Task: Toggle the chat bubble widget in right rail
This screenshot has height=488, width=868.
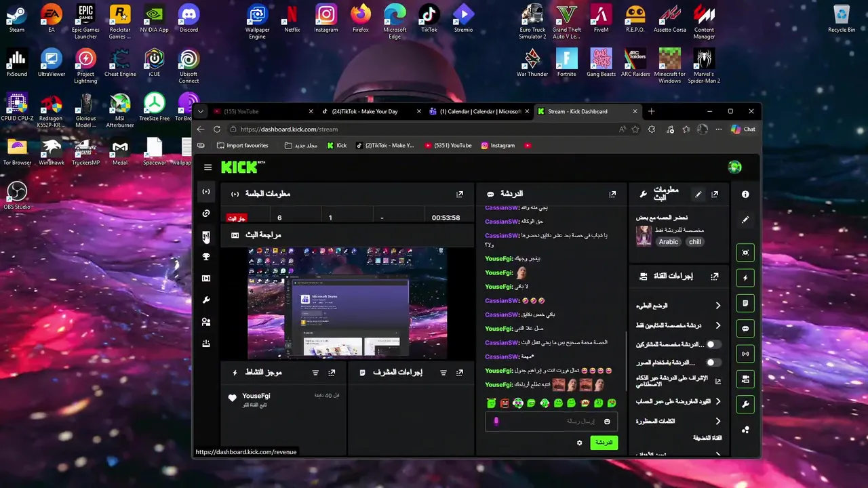Action: pos(745,329)
